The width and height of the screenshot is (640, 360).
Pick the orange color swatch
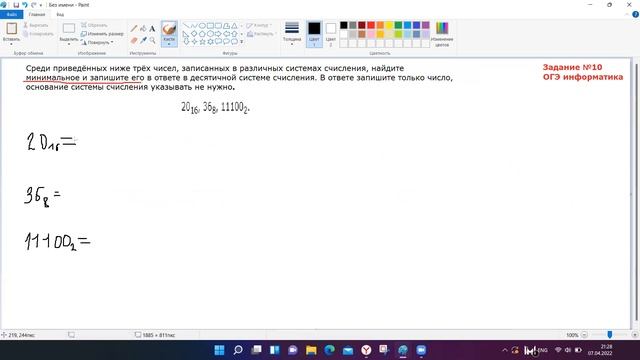click(x=380, y=25)
